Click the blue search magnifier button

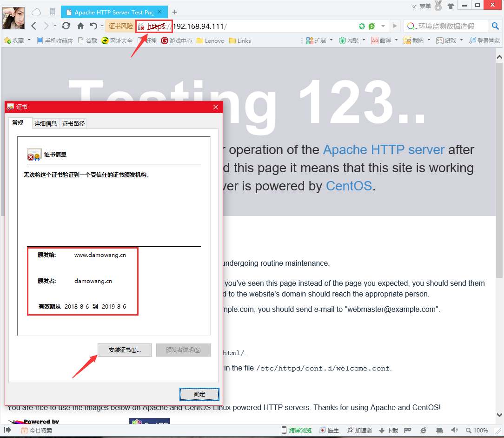495,26
